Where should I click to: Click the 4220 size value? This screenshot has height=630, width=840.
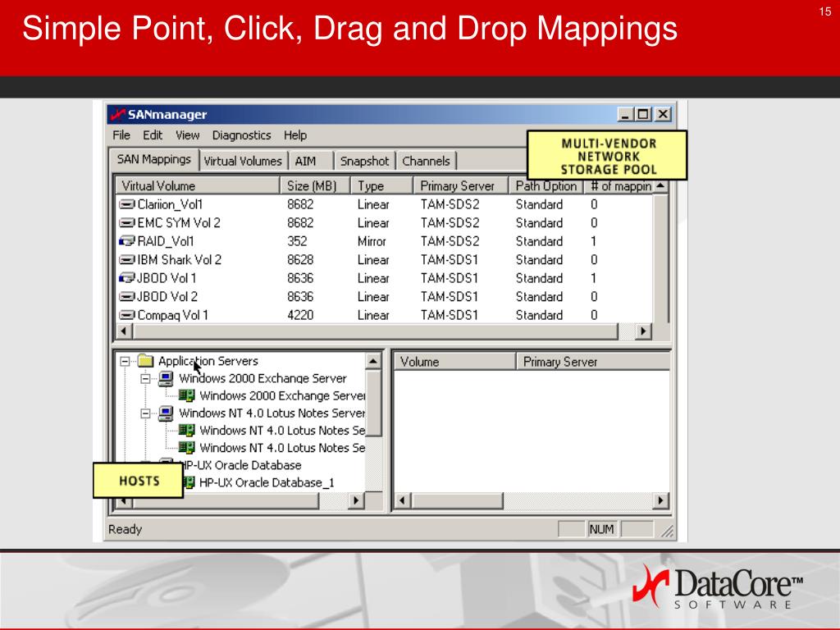coord(300,316)
